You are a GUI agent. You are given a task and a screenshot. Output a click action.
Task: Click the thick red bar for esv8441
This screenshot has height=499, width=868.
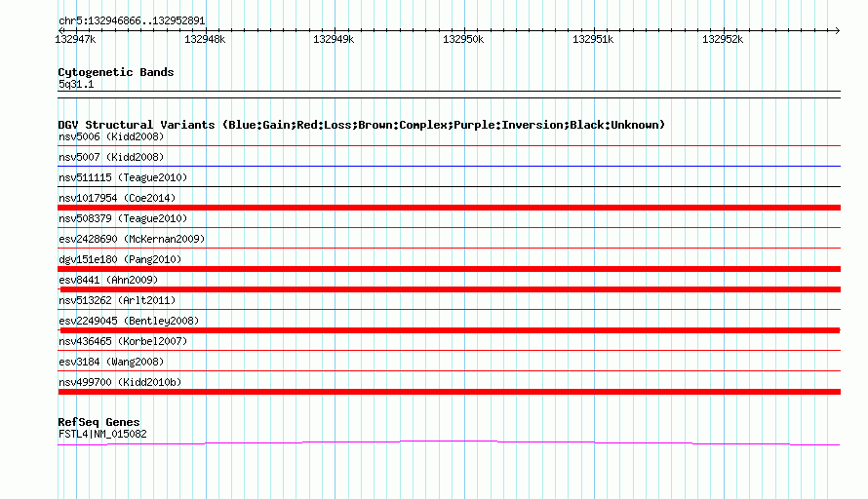point(449,289)
